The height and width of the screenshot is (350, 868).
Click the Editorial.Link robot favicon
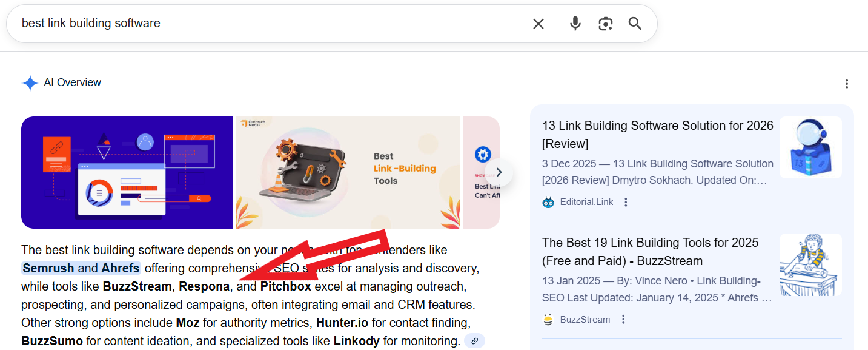point(548,201)
